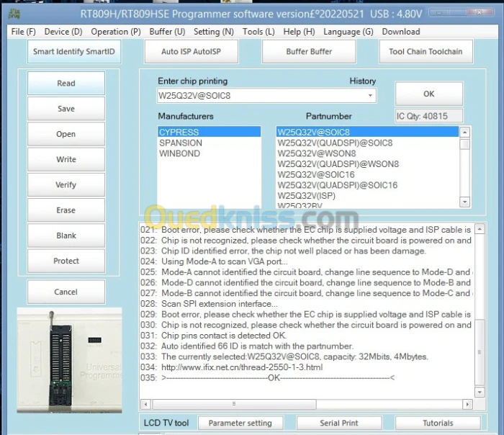Click the ifix.net.cn thread URL in log
The height and width of the screenshot is (435, 504).
[x=242, y=367]
